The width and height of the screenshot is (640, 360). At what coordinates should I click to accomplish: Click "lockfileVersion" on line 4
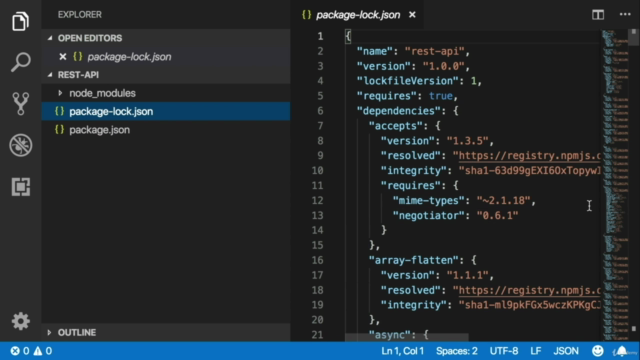408,81
